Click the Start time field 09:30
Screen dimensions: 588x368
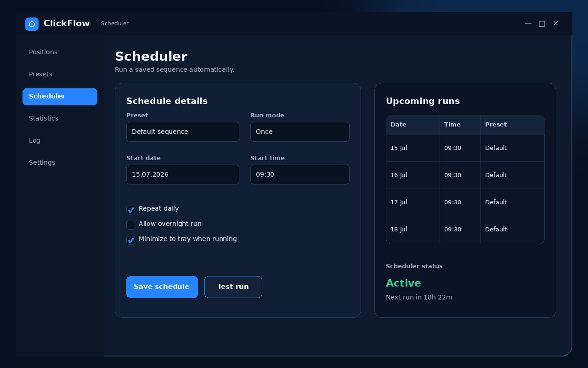[x=300, y=174]
